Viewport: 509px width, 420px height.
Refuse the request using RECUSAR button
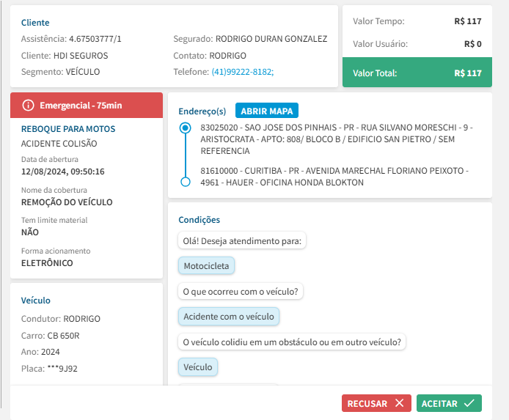click(x=376, y=403)
